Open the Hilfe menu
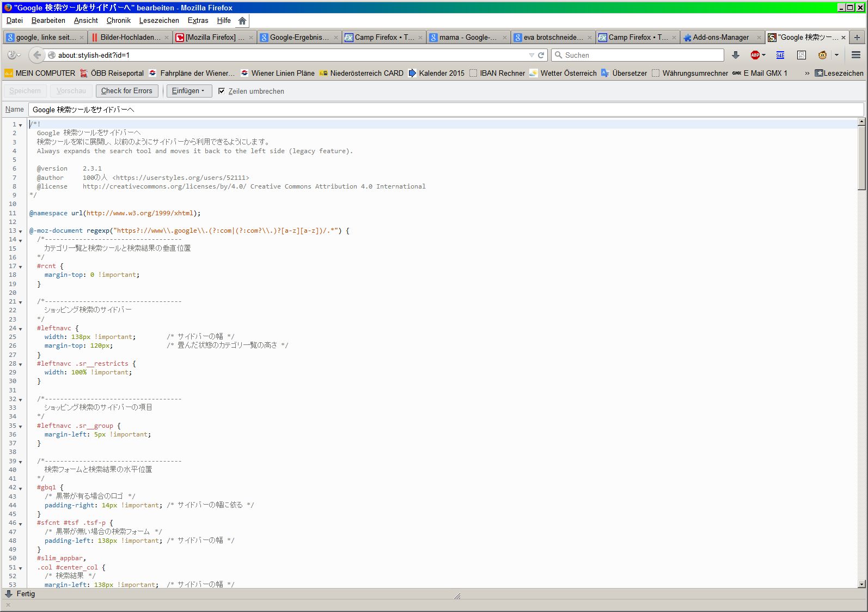The image size is (868, 612). [x=224, y=21]
